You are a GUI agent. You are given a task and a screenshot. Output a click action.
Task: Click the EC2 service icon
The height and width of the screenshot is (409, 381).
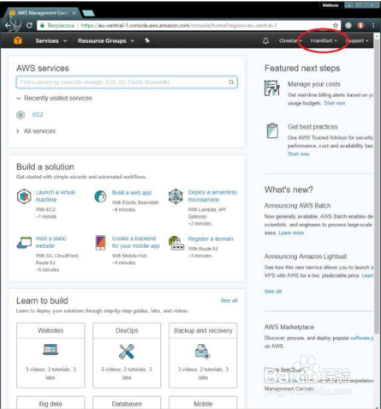(21, 115)
